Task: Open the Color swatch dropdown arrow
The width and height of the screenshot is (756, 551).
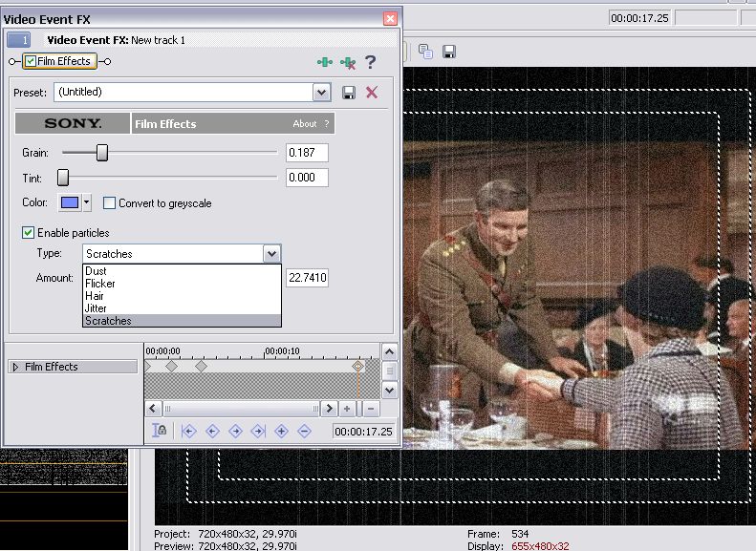Action: pos(87,202)
